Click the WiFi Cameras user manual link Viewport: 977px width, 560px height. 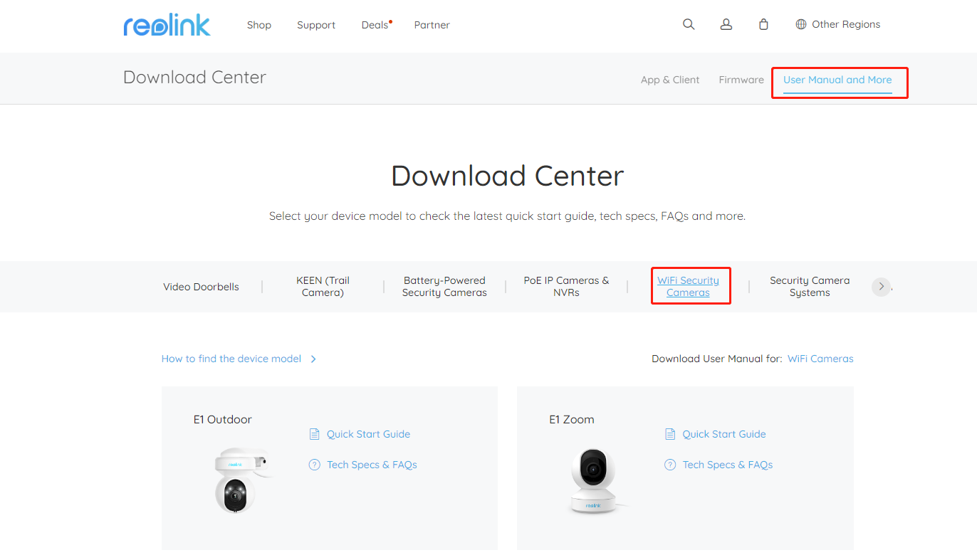click(x=820, y=359)
